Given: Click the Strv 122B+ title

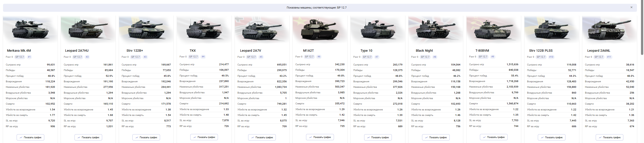Looking at the screenshot, I should tap(135, 51).
